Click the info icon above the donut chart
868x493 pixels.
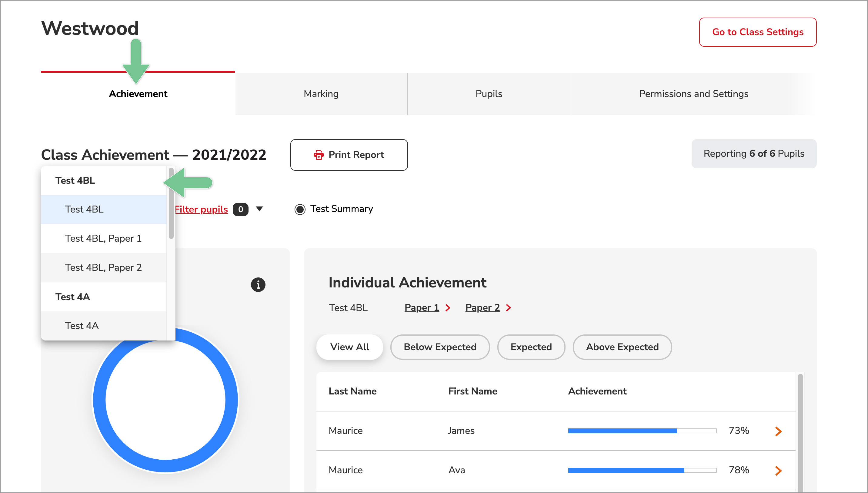[x=258, y=284]
